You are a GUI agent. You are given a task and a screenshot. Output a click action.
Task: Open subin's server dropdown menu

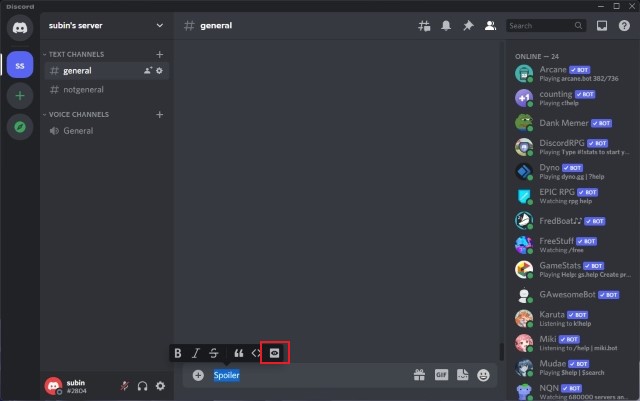click(x=105, y=25)
